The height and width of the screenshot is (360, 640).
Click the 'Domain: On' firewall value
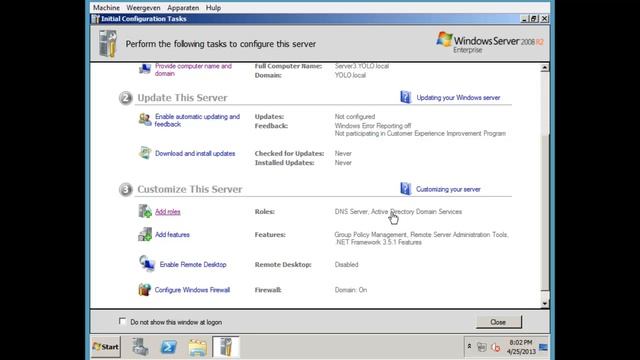point(351,290)
